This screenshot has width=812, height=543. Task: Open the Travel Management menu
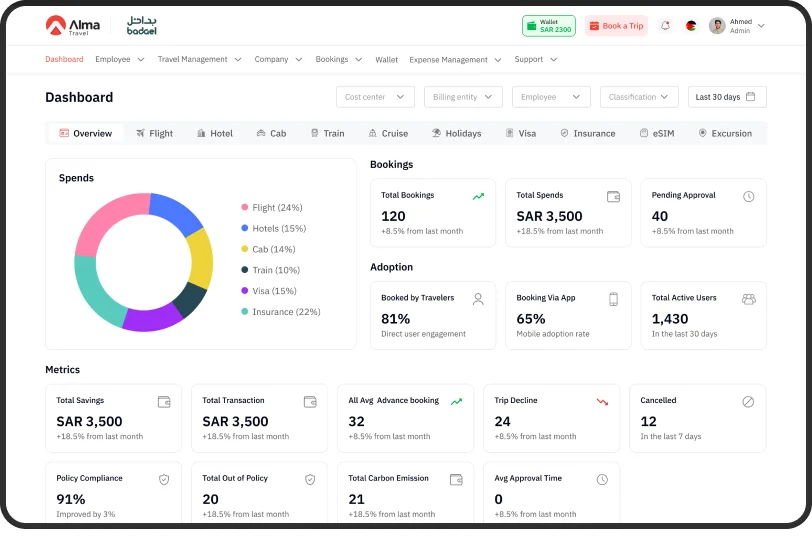pyautogui.click(x=199, y=60)
